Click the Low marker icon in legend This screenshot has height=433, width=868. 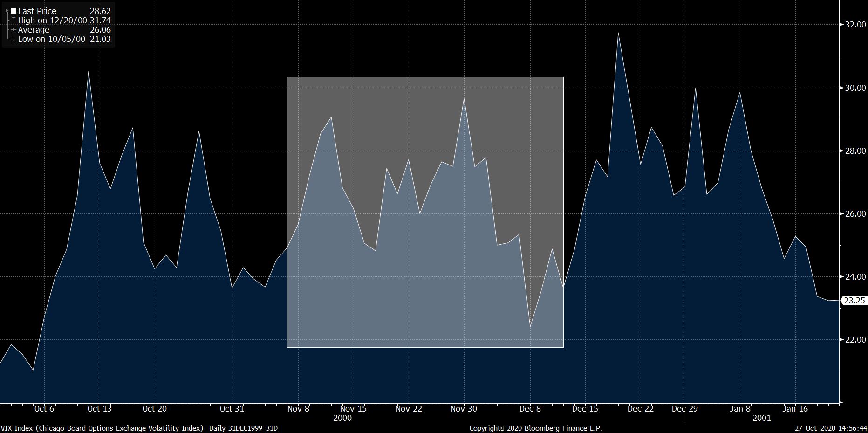(14, 40)
